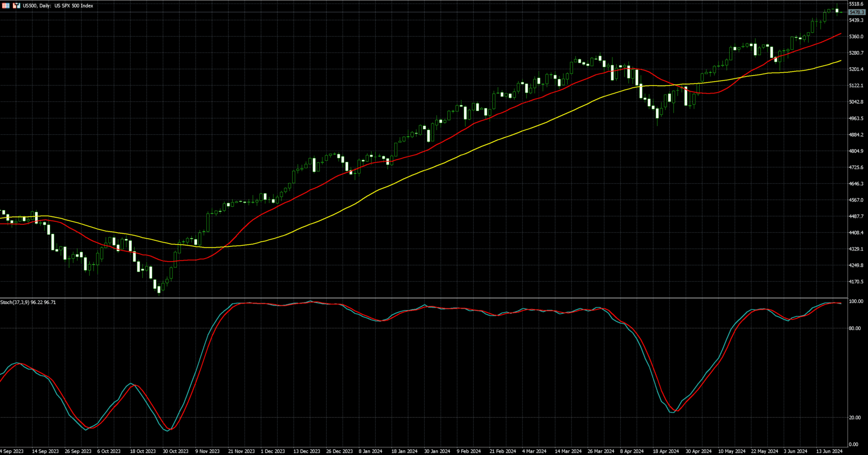Click the current price label 5478.3
Image resolution: width=868 pixels, height=455 pixels.
coord(856,12)
